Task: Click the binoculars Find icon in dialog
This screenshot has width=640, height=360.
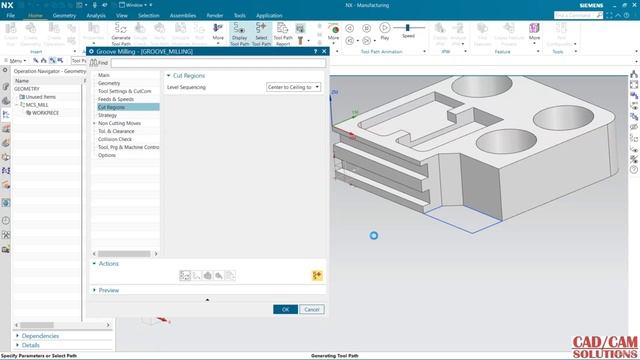Action: (93, 62)
